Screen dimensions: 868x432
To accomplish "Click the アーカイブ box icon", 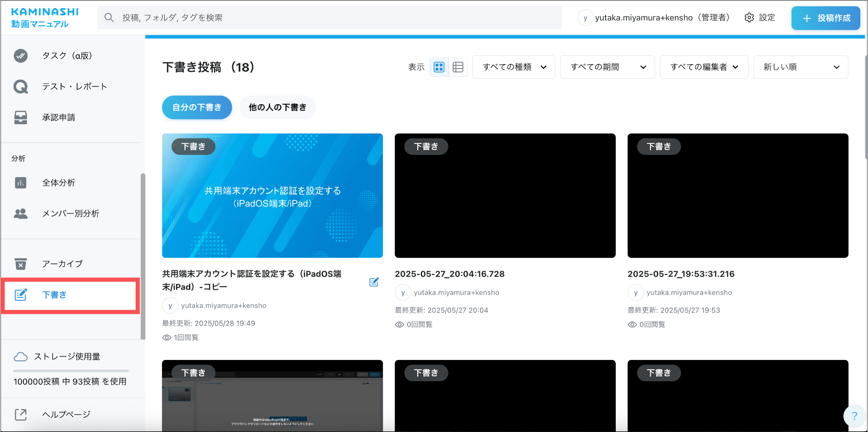I will tap(21, 264).
